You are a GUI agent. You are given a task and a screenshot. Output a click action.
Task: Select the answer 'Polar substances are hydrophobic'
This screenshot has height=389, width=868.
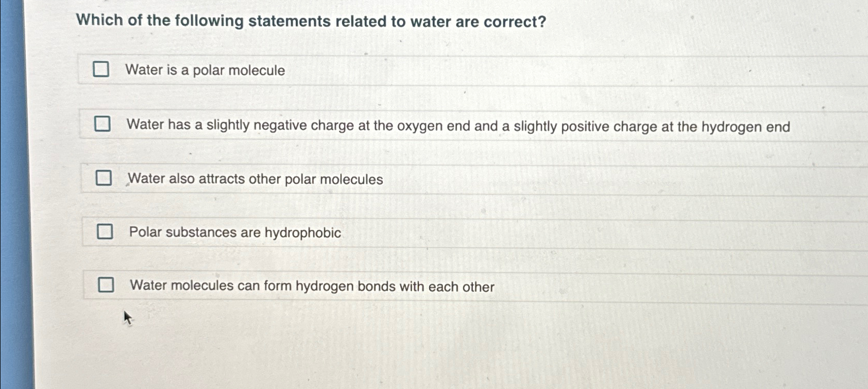tap(235, 234)
